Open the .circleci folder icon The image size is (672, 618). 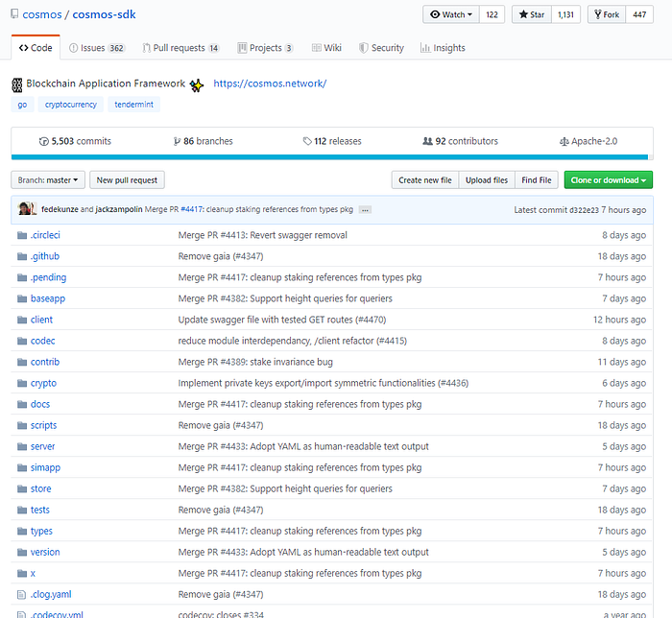pos(22,235)
